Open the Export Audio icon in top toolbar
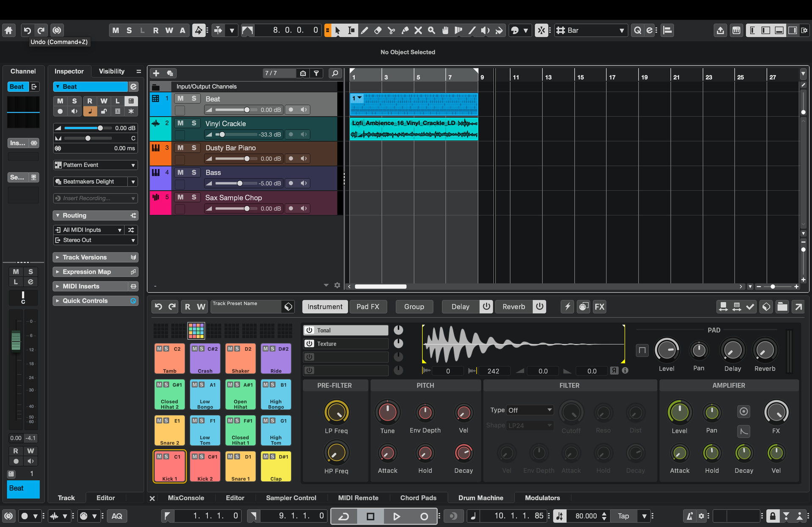This screenshot has width=812, height=527. [x=720, y=30]
